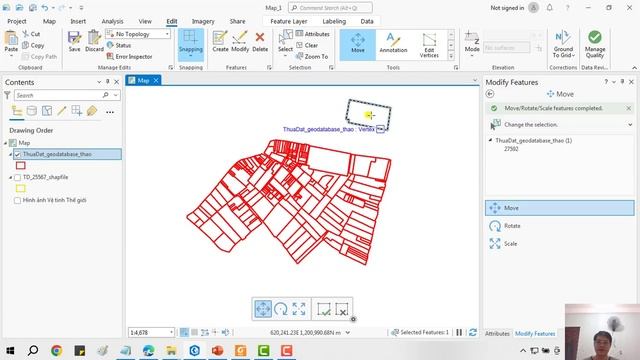This screenshot has height=360, width=640.
Task: Open the Imagery ribbon tab
Action: 203,21
